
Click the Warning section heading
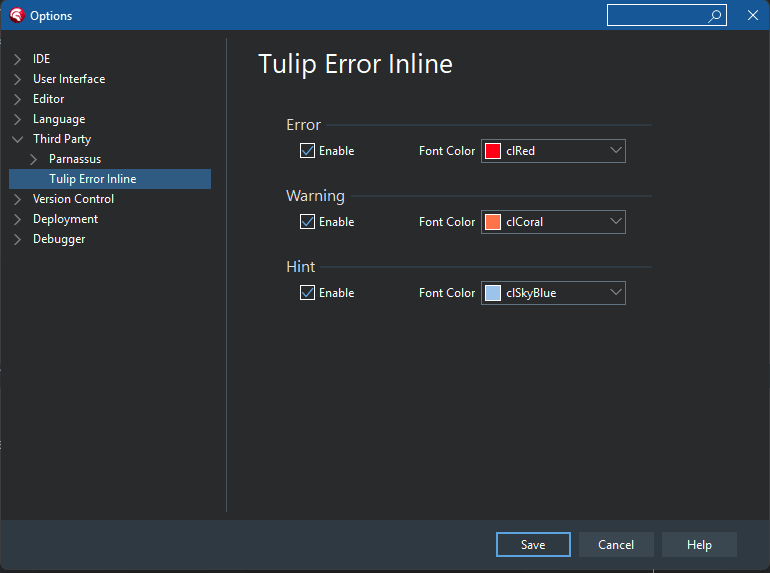(315, 196)
